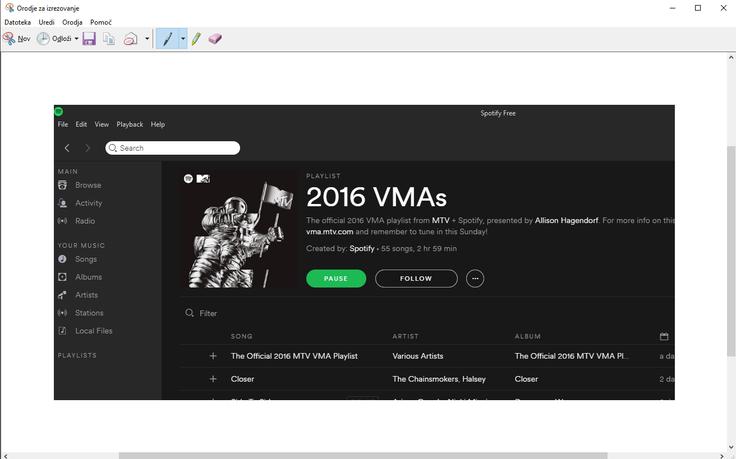Click the FOLLOW button

point(416,278)
